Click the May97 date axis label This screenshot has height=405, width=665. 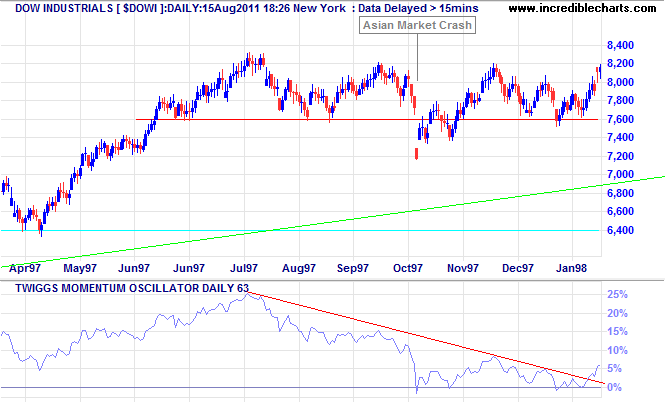coord(80,268)
